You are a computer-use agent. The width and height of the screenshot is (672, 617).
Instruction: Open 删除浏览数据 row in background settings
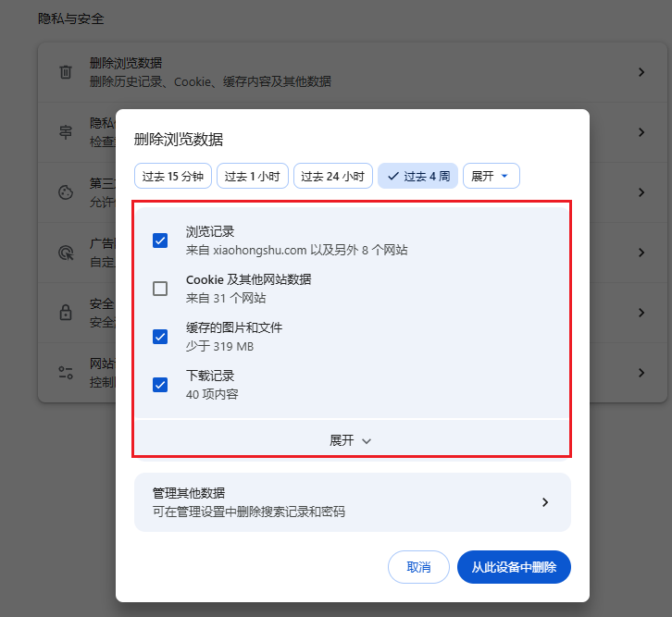click(353, 72)
